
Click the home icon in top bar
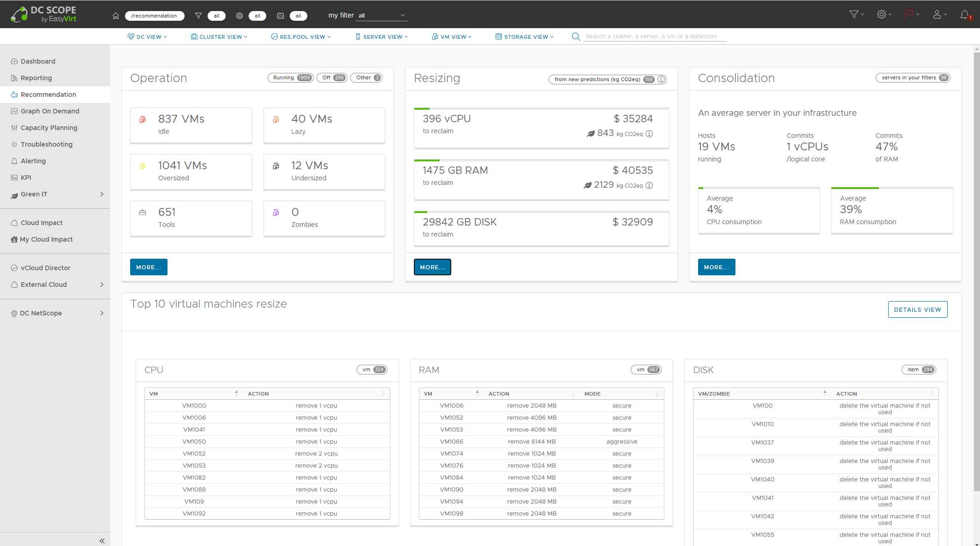pos(116,16)
